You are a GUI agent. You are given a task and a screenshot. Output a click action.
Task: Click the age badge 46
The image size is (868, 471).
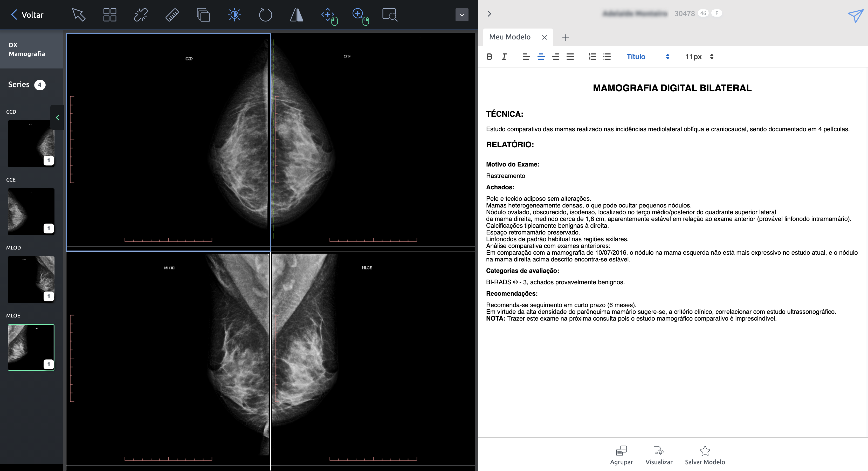click(703, 13)
